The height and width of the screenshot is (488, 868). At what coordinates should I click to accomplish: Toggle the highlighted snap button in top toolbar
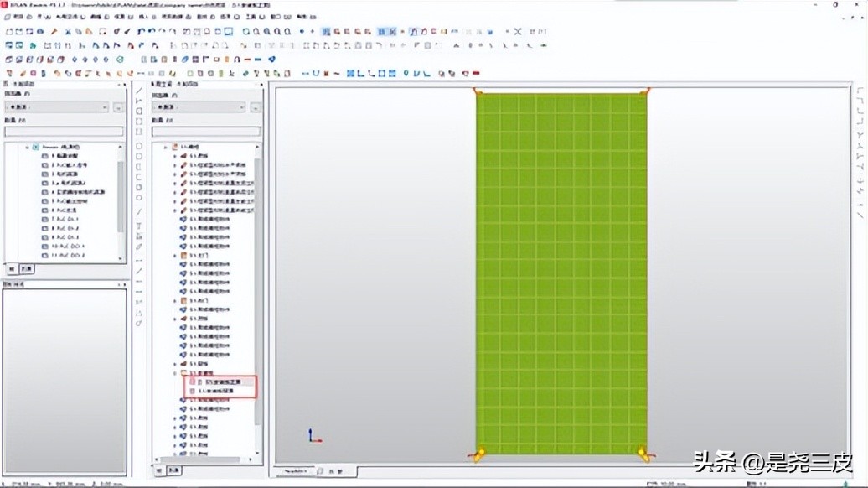click(414, 31)
